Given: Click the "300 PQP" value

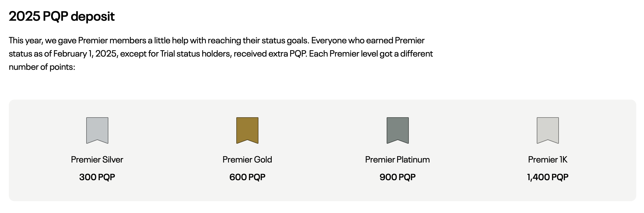Looking at the screenshot, I should pos(97,177).
